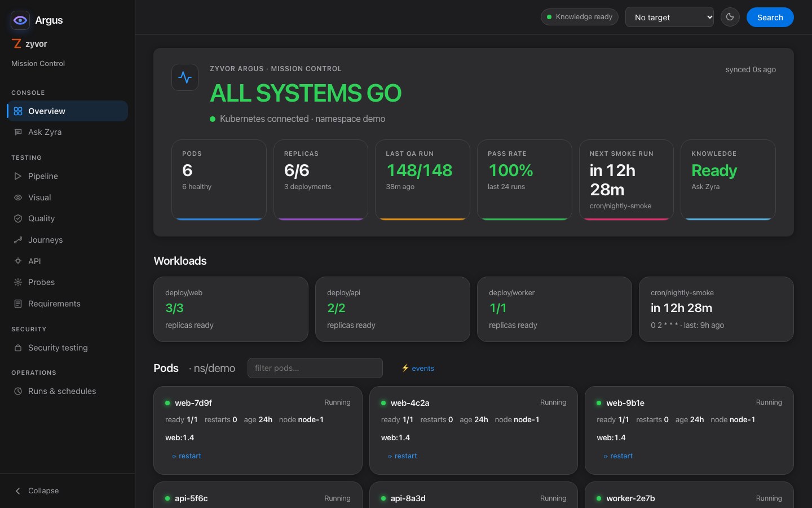Image resolution: width=812 pixels, height=508 pixels.
Task: Open the Quality section
Action: (68, 218)
